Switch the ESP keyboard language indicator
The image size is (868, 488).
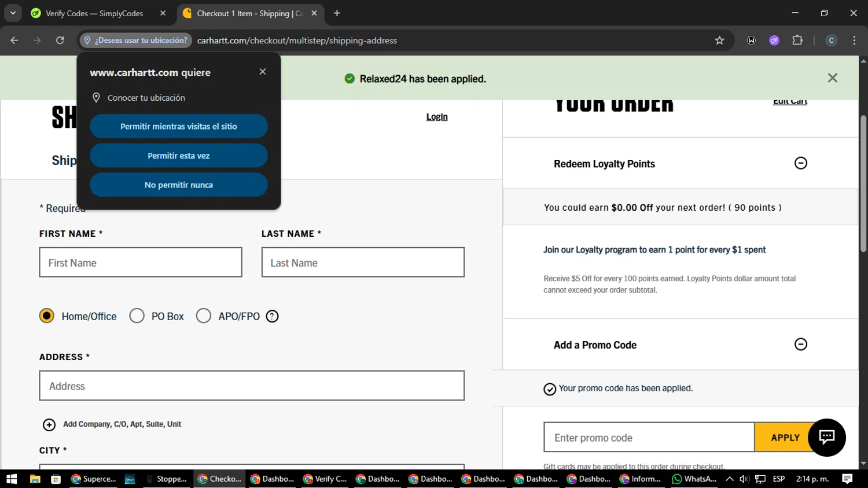coord(779,479)
